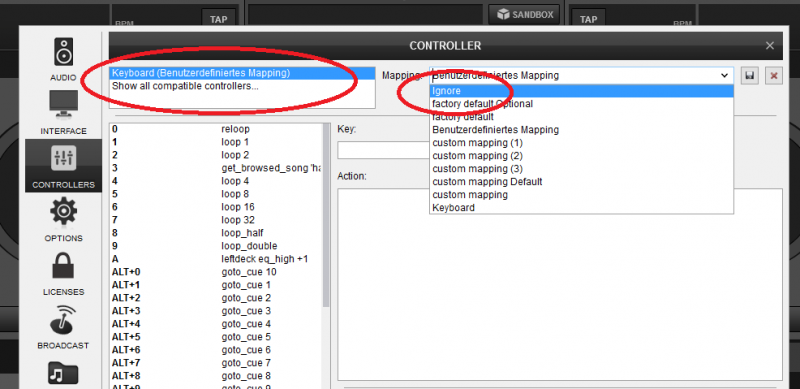Expand the Mapping combo box arrow
The width and height of the screenshot is (800, 389).
pyautogui.click(x=724, y=76)
